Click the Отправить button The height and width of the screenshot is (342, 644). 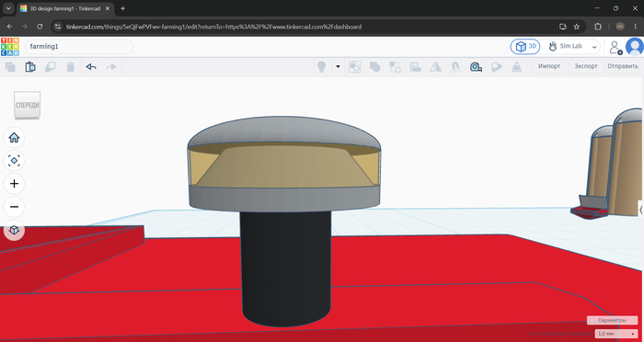(x=623, y=66)
